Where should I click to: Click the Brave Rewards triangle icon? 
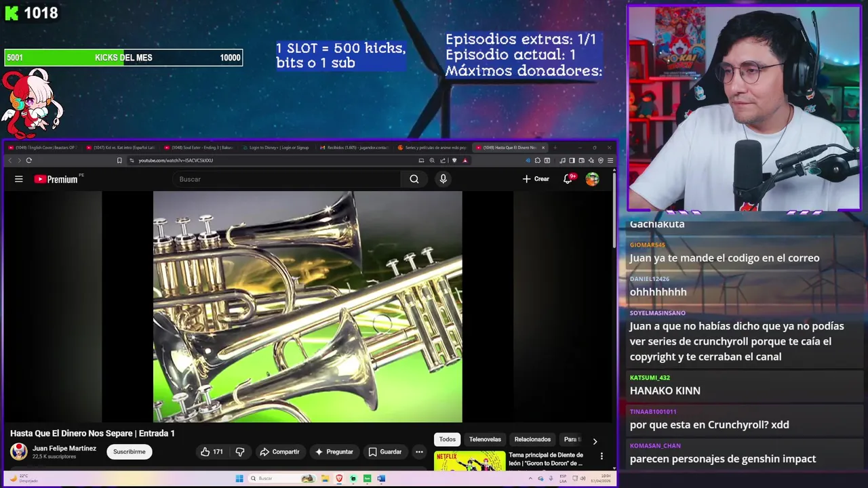[x=465, y=161]
